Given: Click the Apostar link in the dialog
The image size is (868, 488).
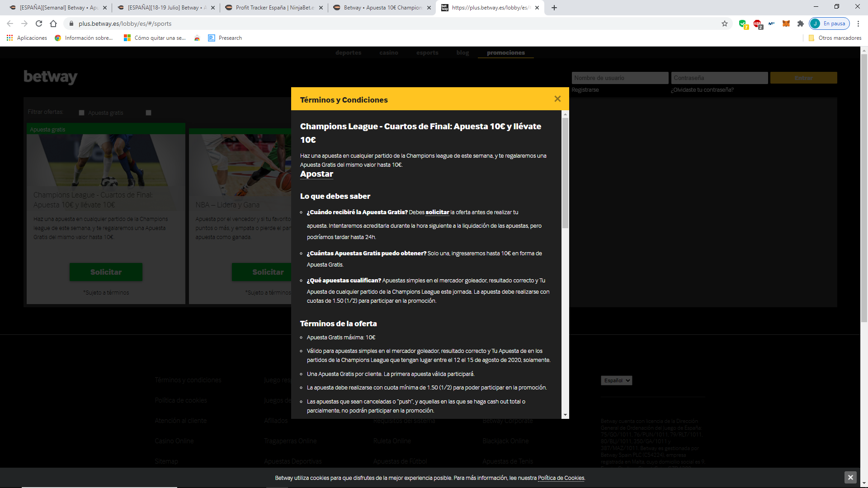Looking at the screenshot, I should [316, 174].
